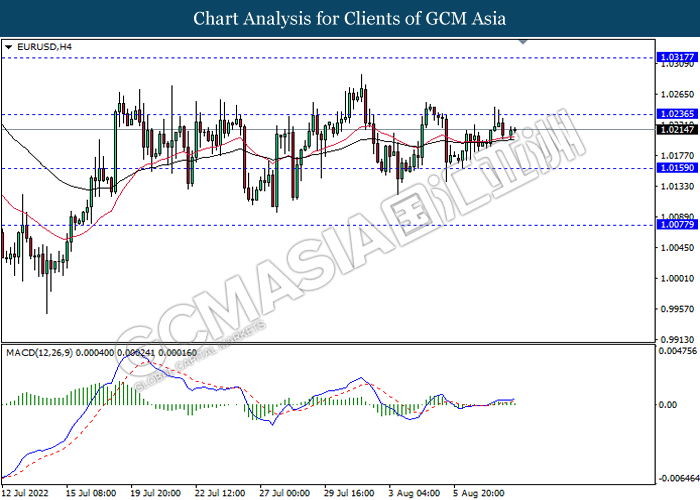700x500 pixels.
Task: Click the 0.99570 price scale value
Action: click(x=678, y=309)
